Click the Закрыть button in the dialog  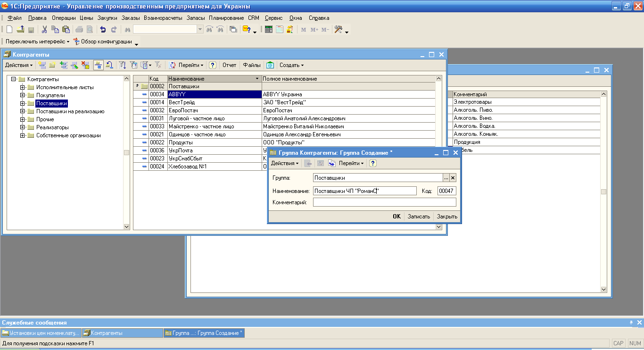[x=447, y=217]
